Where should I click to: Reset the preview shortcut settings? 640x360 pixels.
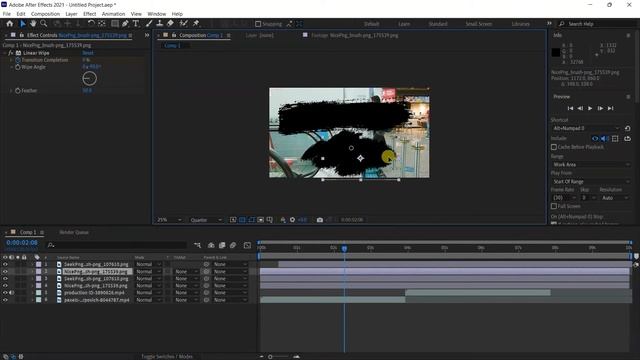pos(627,128)
